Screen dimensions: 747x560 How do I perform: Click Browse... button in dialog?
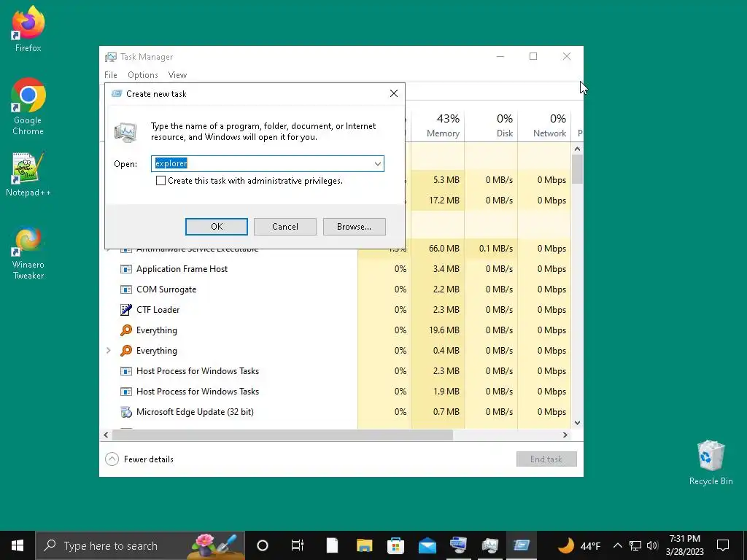(354, 227)
